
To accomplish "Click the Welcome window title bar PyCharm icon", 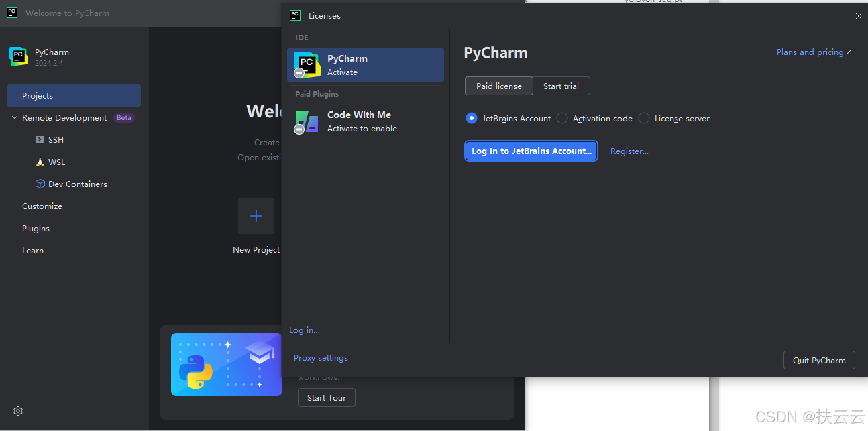I will tap(12, 13).
